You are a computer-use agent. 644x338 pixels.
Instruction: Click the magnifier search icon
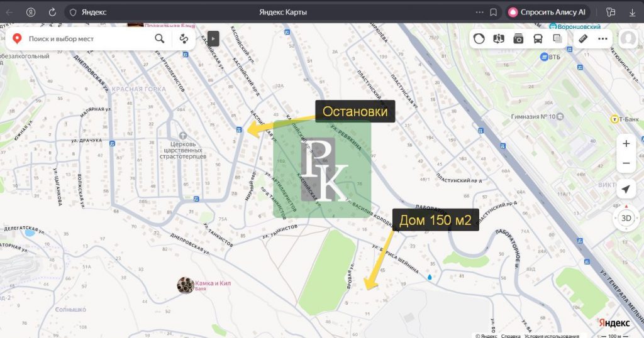pyautogui.click(x=160, y=39)
